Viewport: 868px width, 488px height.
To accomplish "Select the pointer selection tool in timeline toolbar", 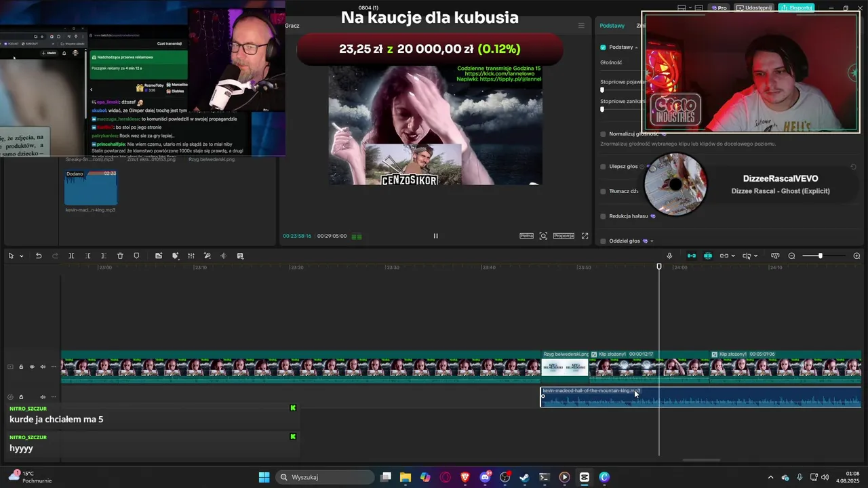I will [11, 256].
